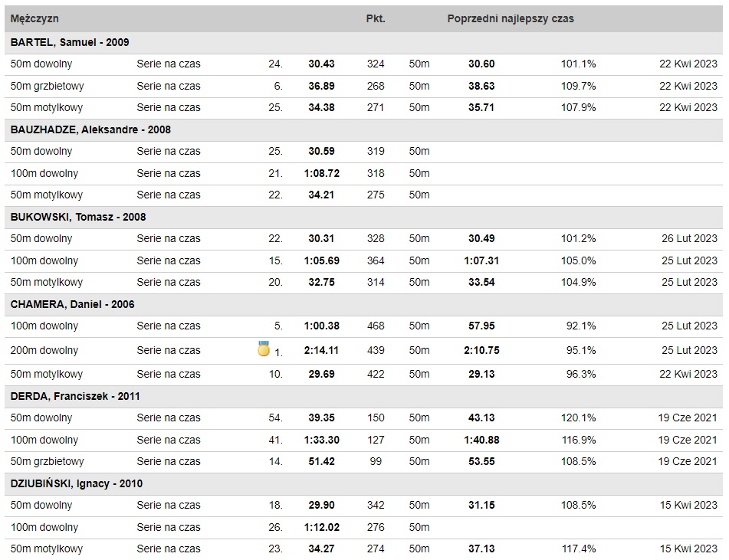729x560 pixels.
Task: Click Dziubiński's 100m dowolny time 1:12.02
Action: pos(322,528)
